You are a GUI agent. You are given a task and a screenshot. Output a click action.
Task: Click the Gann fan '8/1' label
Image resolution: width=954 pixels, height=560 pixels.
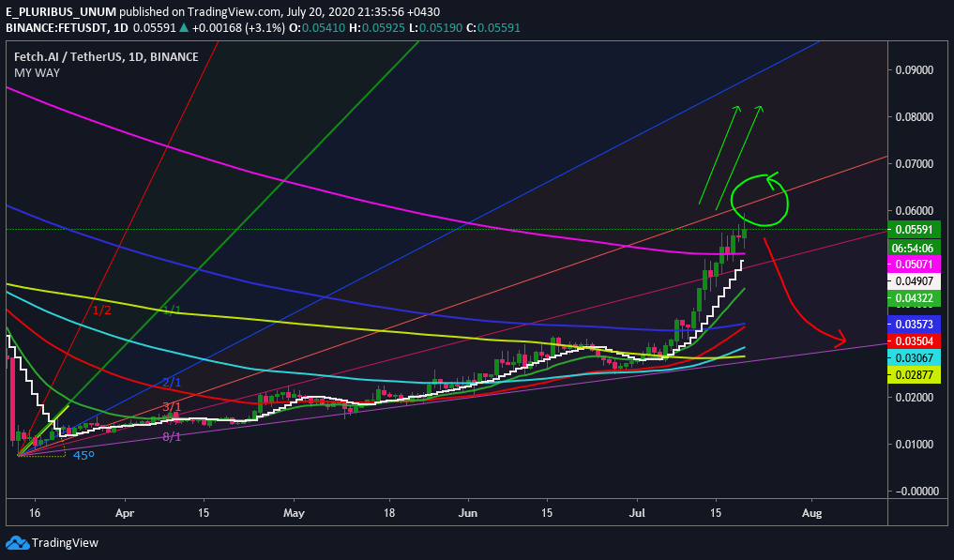[172, 436]
